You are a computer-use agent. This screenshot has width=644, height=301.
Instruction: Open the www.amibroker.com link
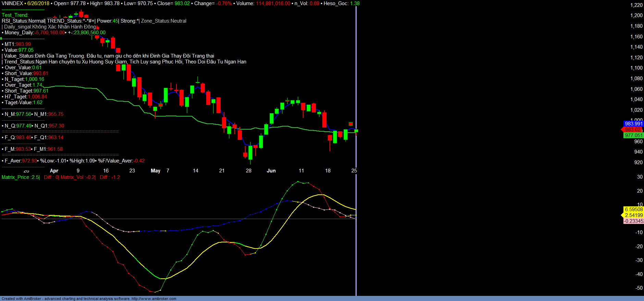pyautogui.click(x=154, y=299)
